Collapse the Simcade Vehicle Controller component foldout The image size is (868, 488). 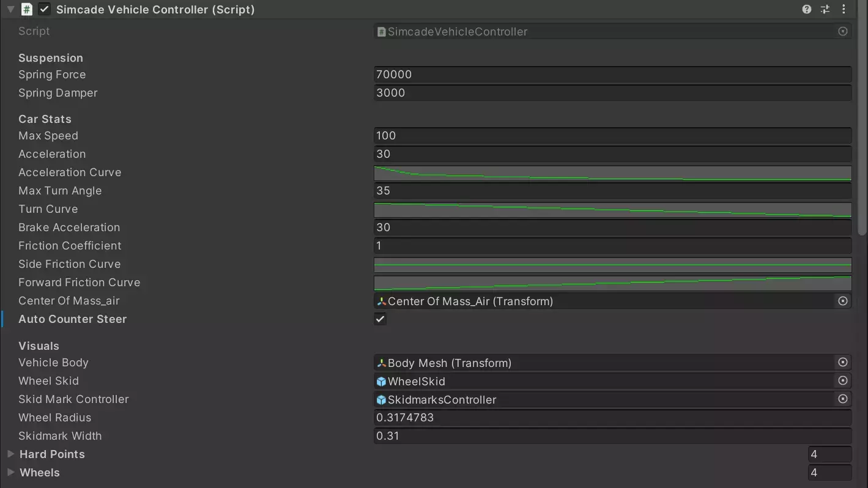pyautogui.click(x=10, y=9)
